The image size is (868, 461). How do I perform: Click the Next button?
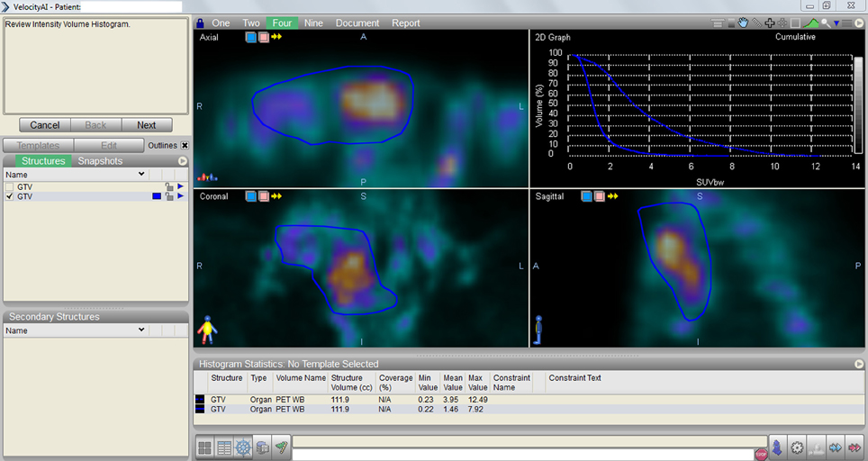[x=147, y=125]
